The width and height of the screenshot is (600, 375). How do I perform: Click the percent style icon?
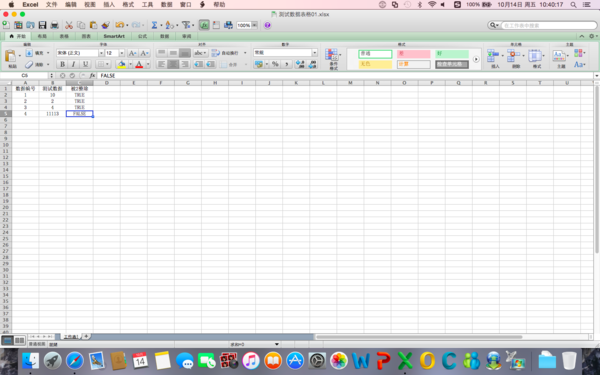pyautogui.click(x=275, y=64)
